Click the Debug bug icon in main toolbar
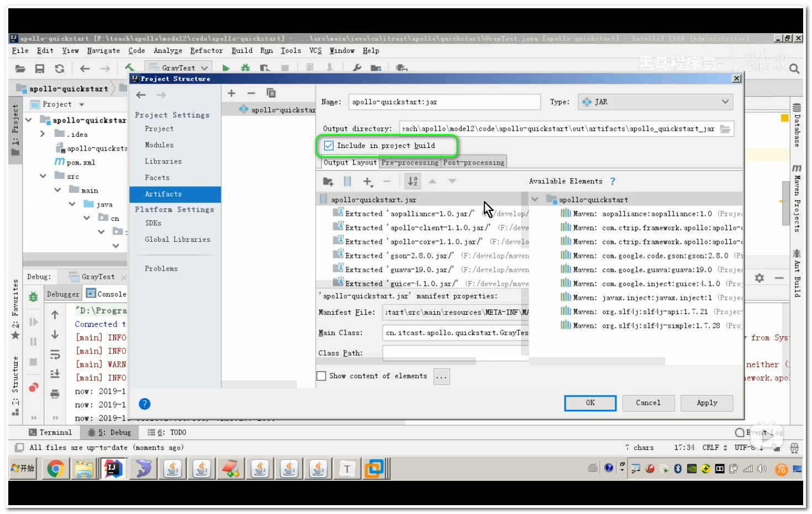 pos(245,68)
